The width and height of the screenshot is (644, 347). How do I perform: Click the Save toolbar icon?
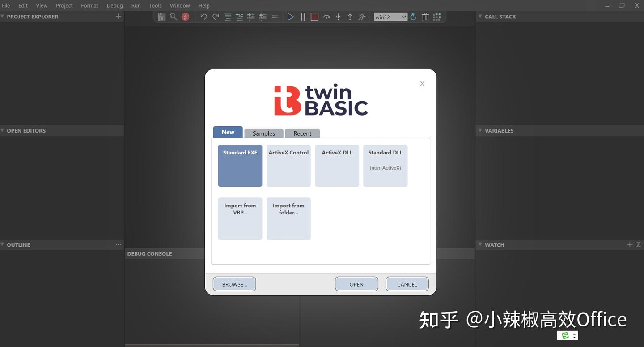coord(161,17)
